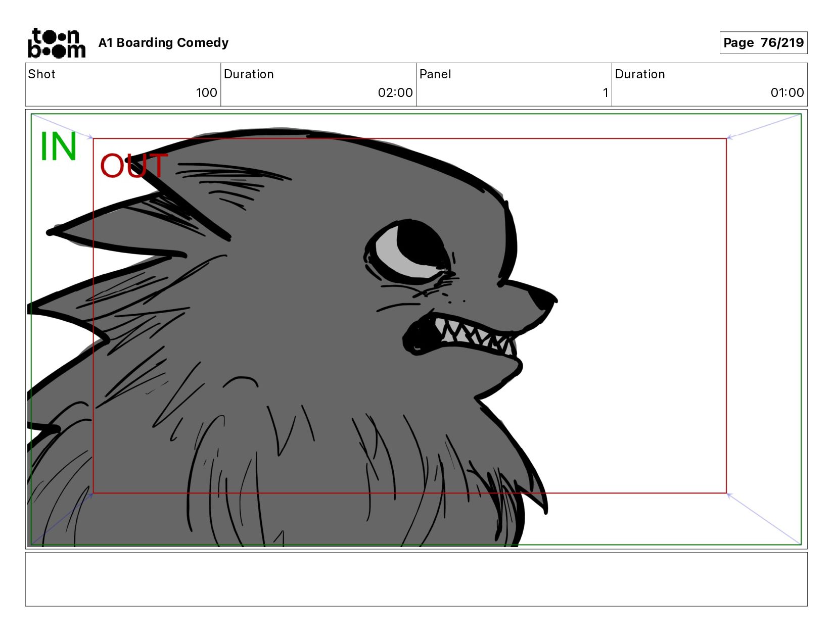834x644 pixels.
Task: Select the shot number '100'
Action: coord(206,93)
